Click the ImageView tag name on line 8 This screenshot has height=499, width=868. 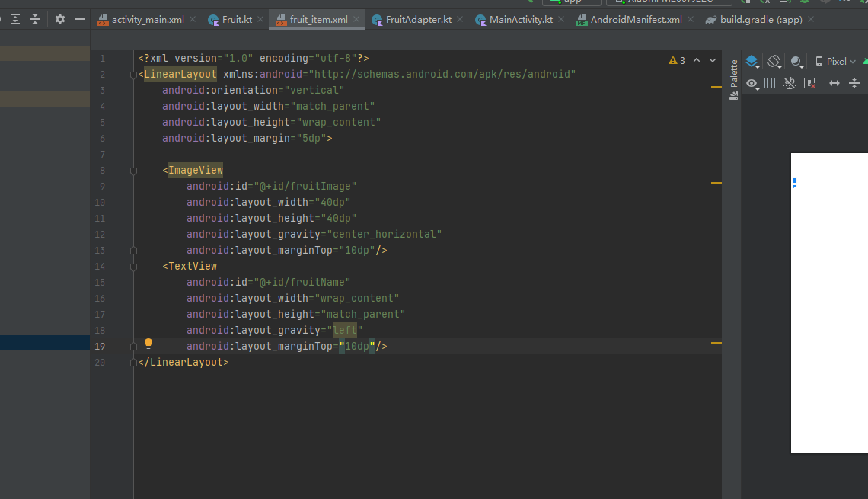[196, 170]
